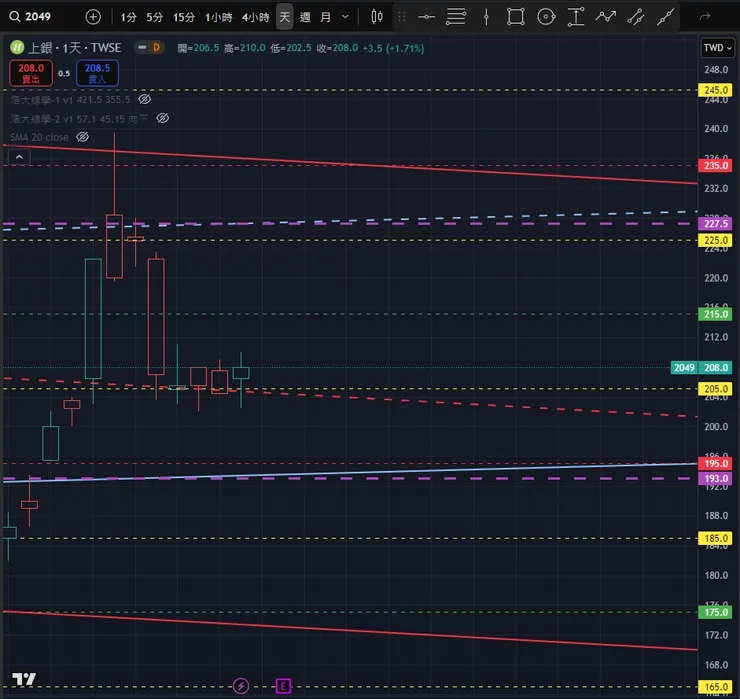Click the TradingView logo

tap(24, 679)
